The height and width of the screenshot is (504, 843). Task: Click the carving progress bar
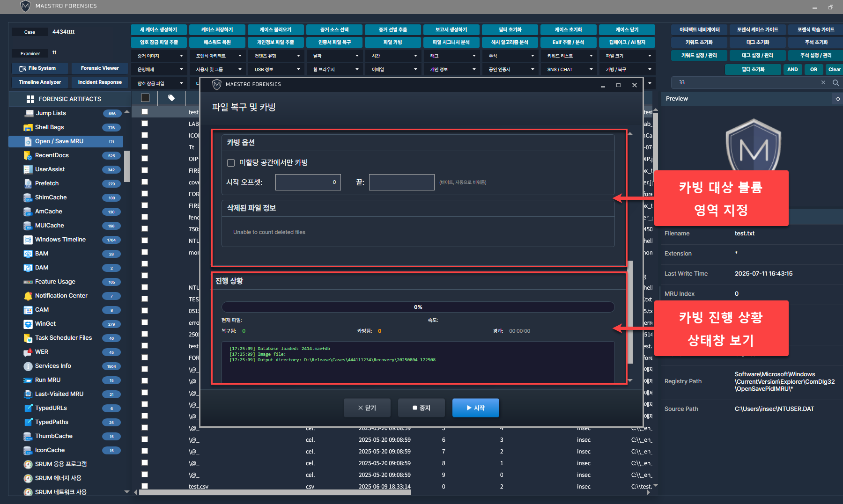(418, 307)
